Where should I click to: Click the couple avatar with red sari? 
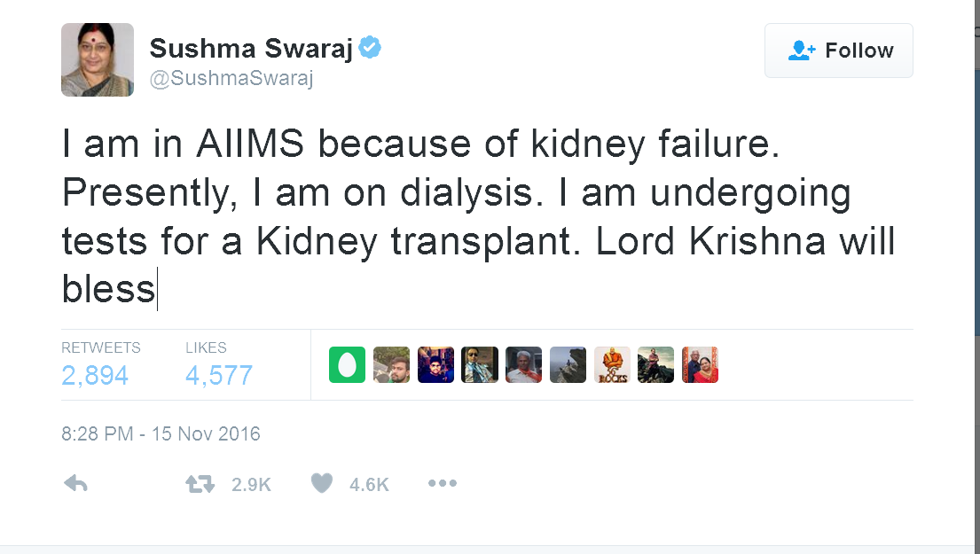[700, 364]
